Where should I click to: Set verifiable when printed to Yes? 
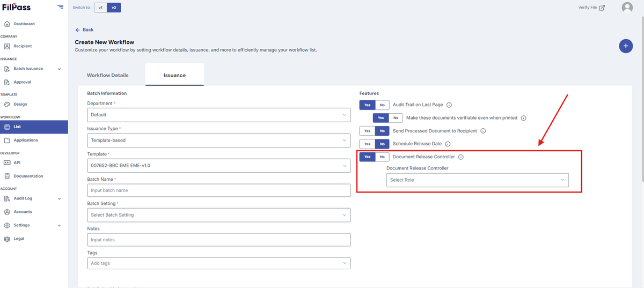pos(380,118)
